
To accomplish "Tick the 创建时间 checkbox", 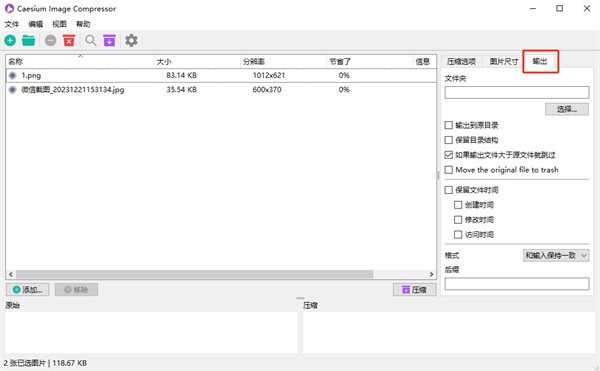I will pyautogui.click(x=458, y=205).
